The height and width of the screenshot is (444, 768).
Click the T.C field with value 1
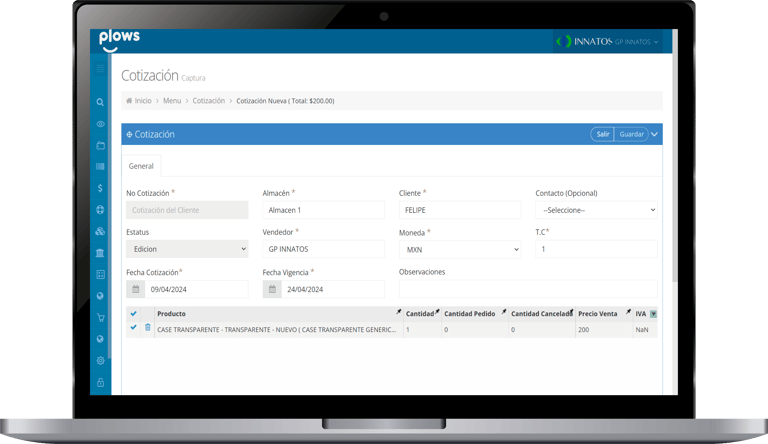[596, 249]
